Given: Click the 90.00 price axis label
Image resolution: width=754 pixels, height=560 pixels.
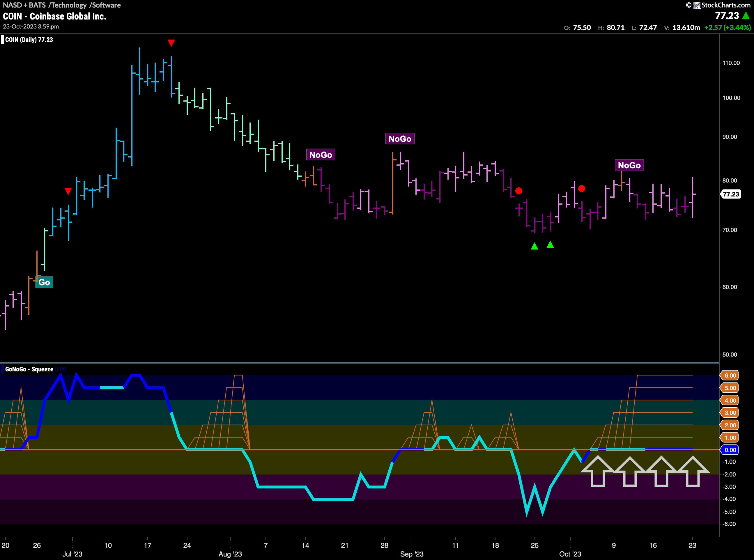Looking at the screenshot, I should [x=730, y=137].
